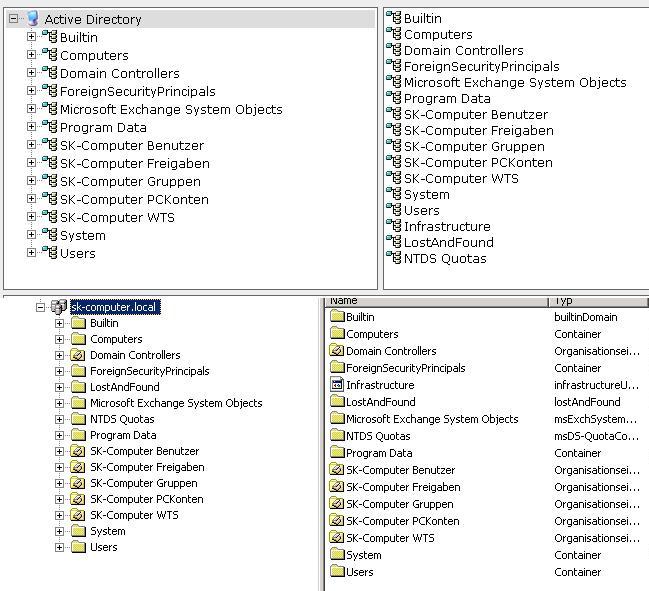Sort the details list by the Typ column

pyautogui.click(x=598, y=301)
